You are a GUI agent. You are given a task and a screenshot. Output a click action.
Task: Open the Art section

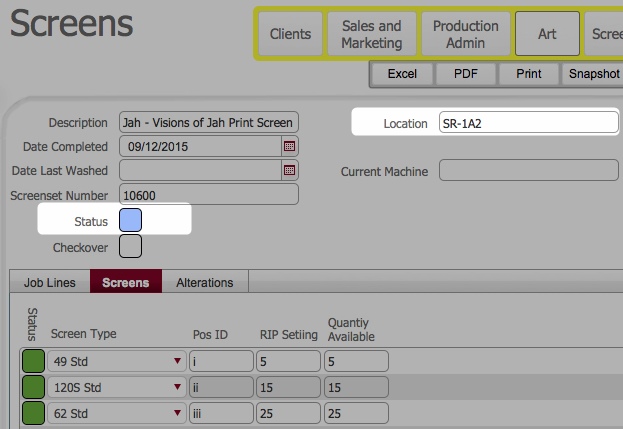(x=547, y=34)
